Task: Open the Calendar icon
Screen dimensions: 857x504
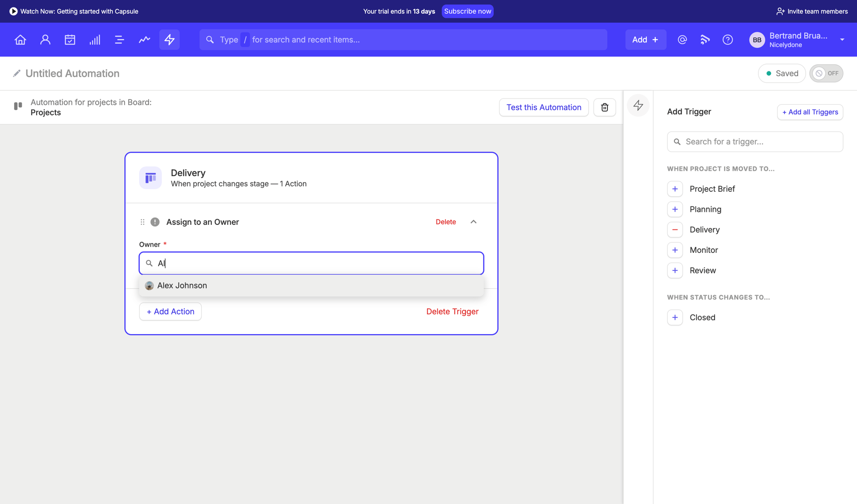Action: (x=70, y=39)
